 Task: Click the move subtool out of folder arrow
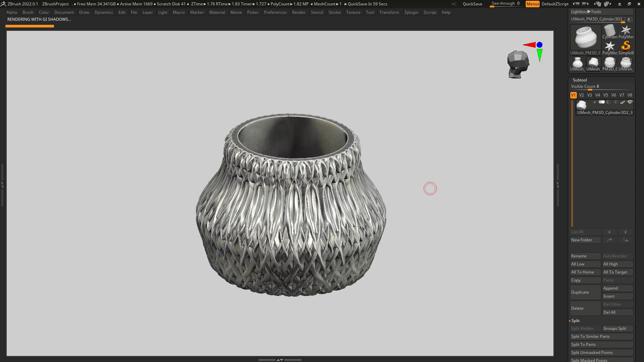point(626,240)
